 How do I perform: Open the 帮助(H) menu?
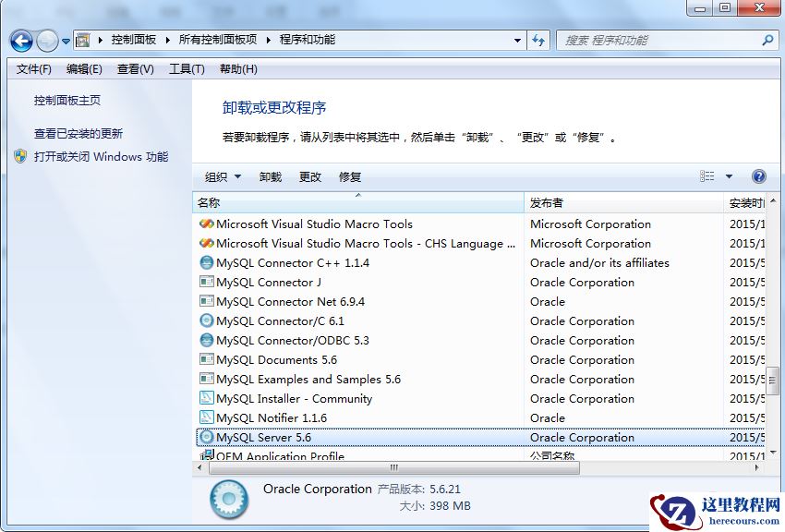click(x=238, y=69)
